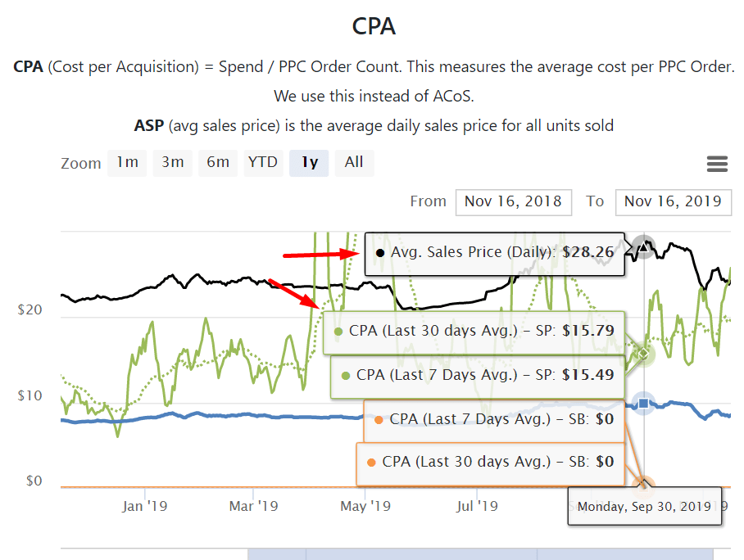
Task: Click the Monday, Sep 30, 2019 date label
Action: coord(644,507)
